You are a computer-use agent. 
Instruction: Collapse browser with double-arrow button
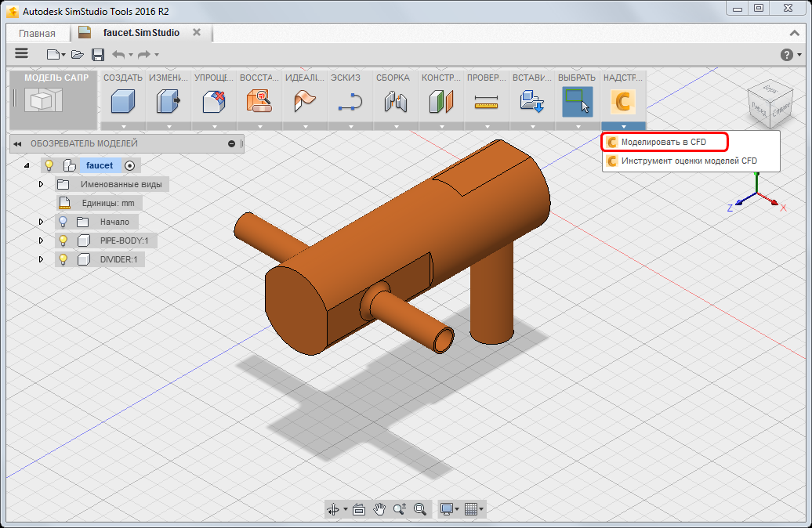17,144
